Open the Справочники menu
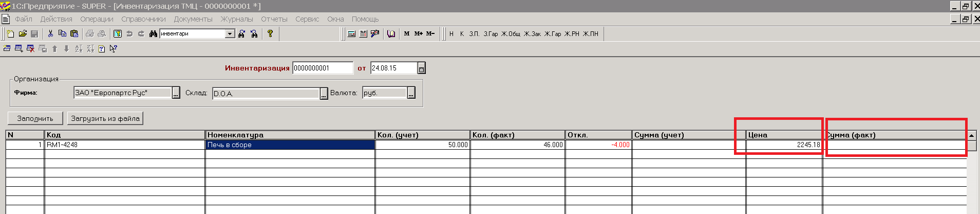Screen dimensions: 980x214 click(x=143, y=19)
